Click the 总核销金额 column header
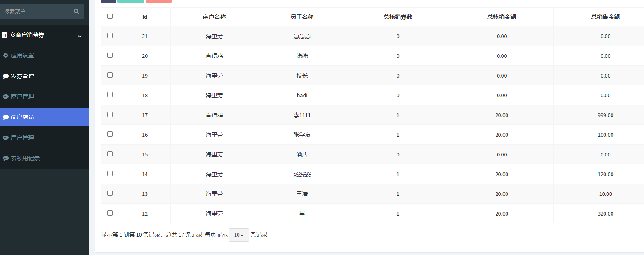 [x=501, y=17]
